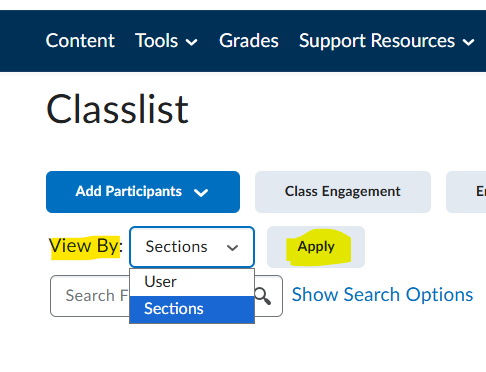486x372 pixels.
Task: Apply the View By selection
Action: 316,247
